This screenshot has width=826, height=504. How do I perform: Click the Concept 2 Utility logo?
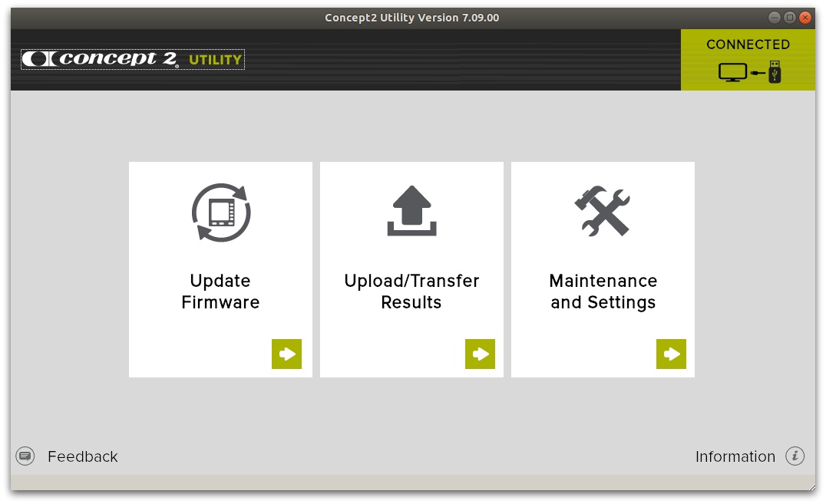pos(133,59)
